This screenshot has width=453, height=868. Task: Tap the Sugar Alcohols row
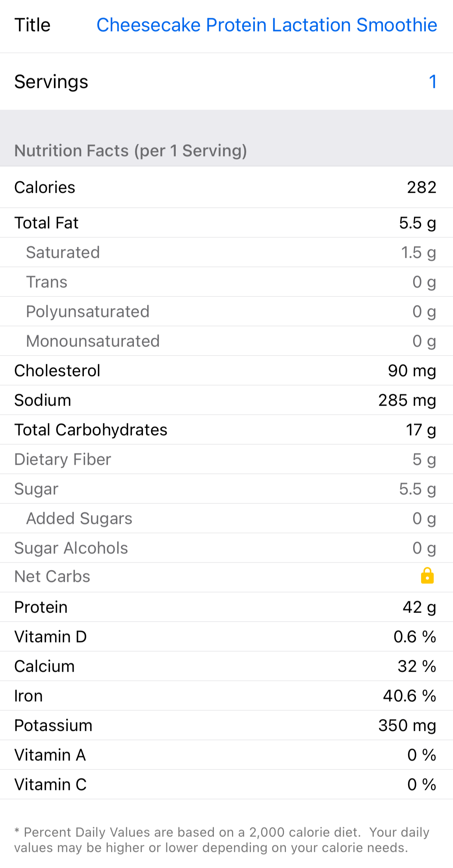click(x=226, y=548)
